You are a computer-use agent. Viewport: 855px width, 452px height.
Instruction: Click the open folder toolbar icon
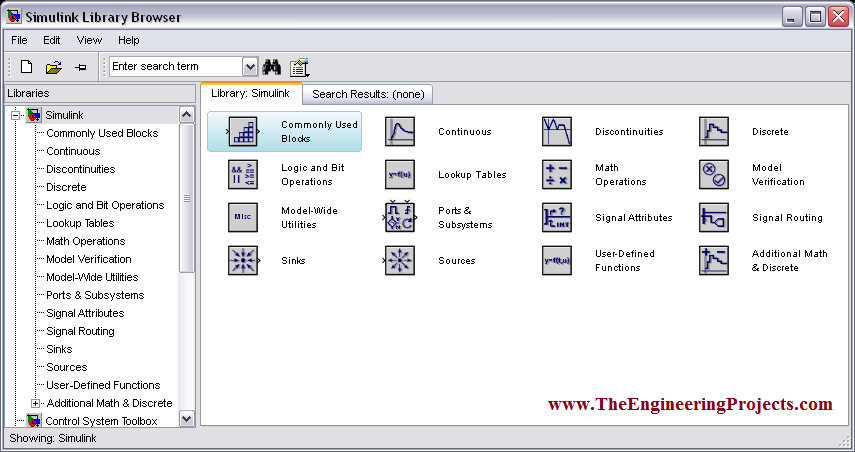point(53,67)
